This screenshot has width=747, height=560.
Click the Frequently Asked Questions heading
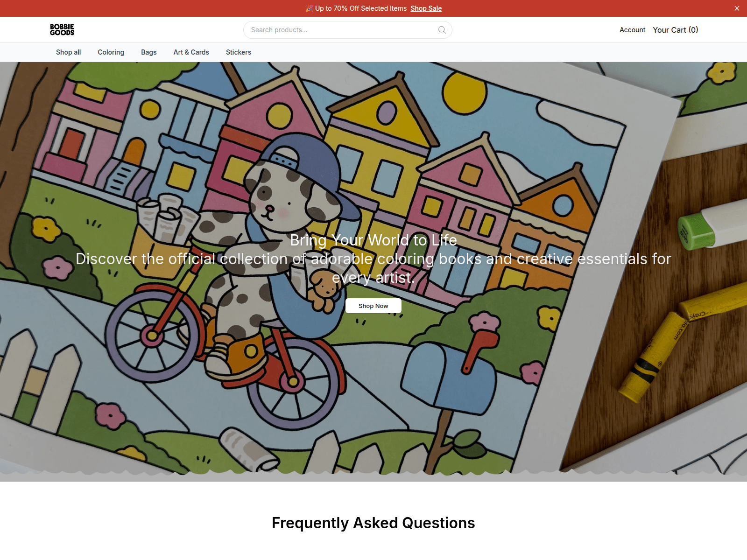click(373, 523)
